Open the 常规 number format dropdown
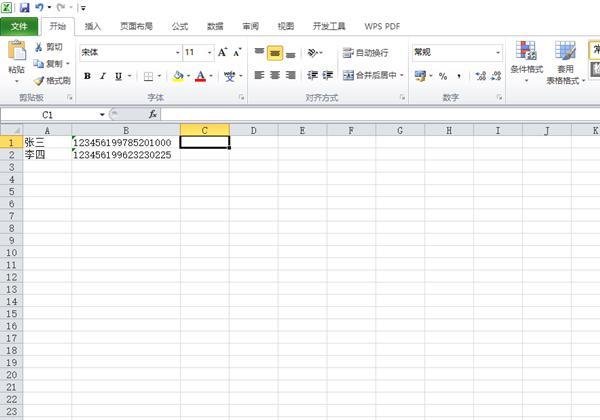Image resolution: width=600 pixels, height=420 pixels. 497,52
